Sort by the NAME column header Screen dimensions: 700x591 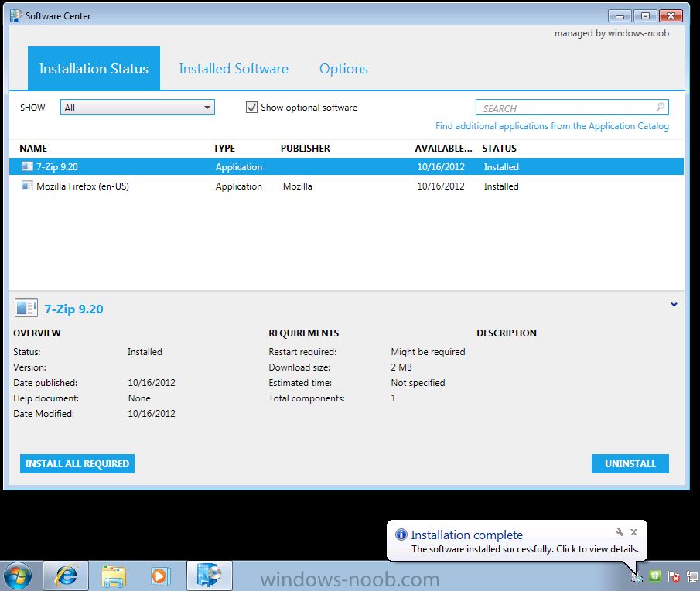33,149
